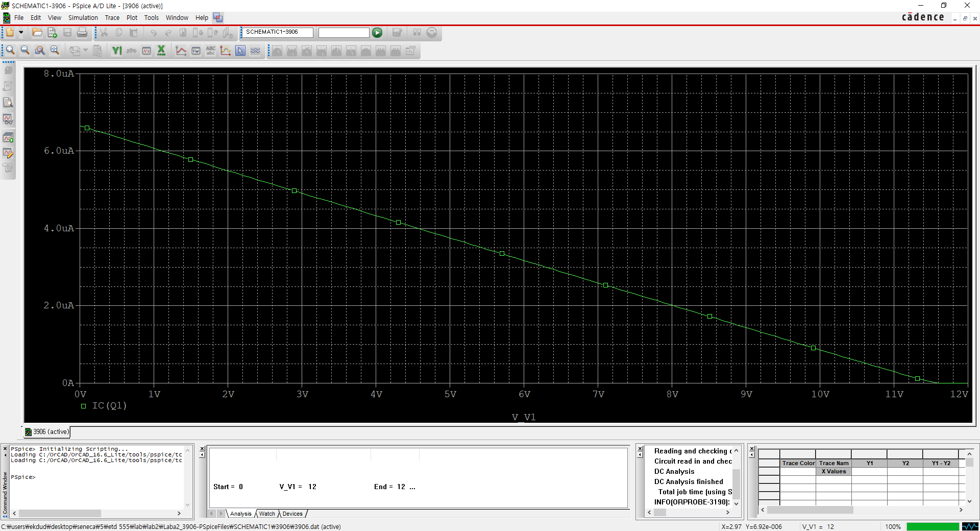The image size is (980, 531).
Task: Click the green progress bar in status bar
Action: (933, 526)
